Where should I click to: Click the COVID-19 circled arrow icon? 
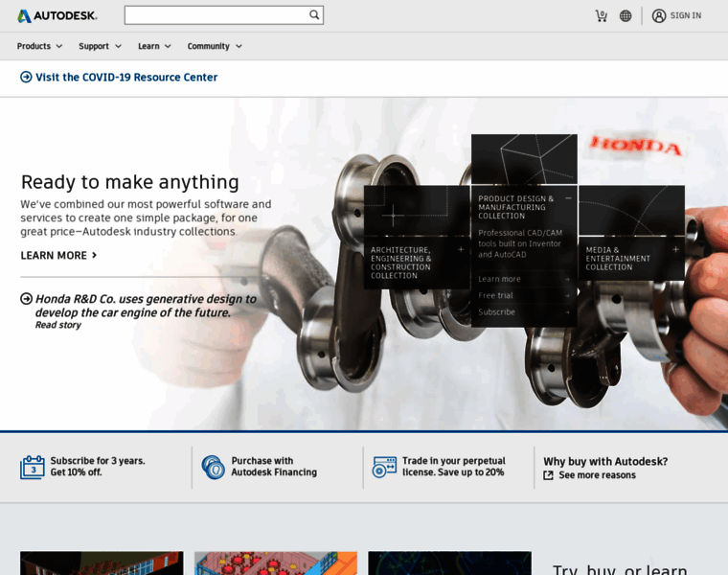(26, 77)
